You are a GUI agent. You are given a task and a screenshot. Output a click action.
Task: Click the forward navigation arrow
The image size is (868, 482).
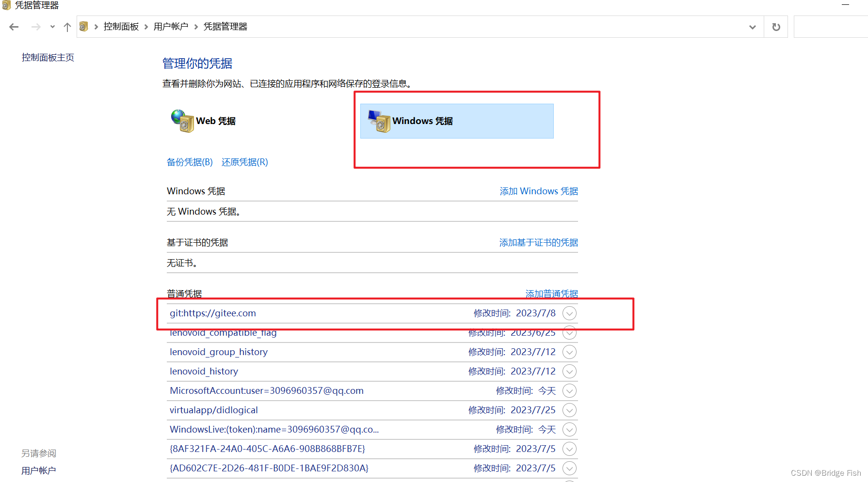tap(35, 27)
